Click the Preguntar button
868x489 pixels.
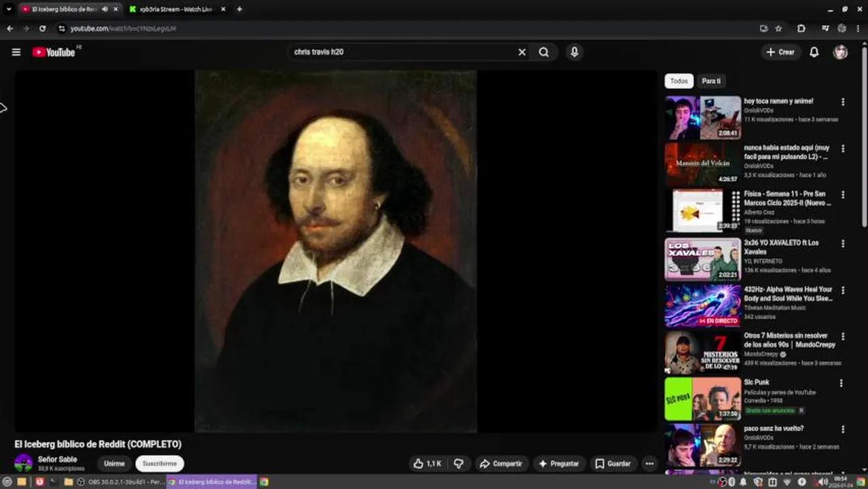tap(559, 464)
